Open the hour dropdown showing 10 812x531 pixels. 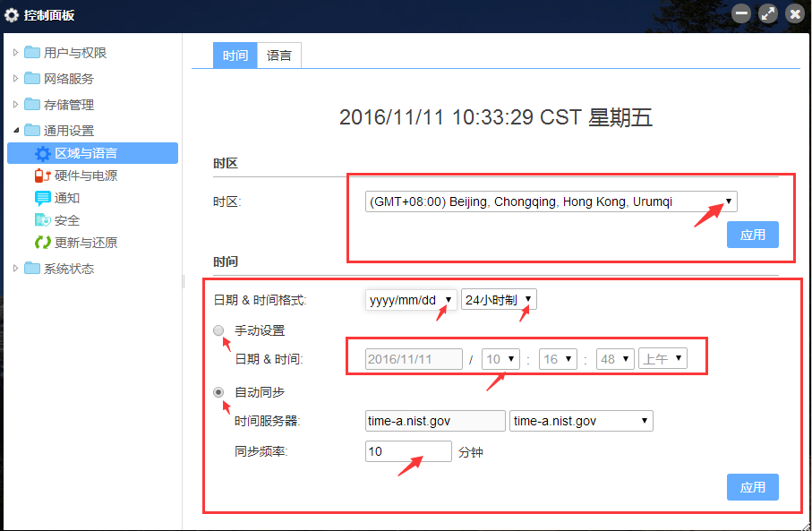coord(500,359)
